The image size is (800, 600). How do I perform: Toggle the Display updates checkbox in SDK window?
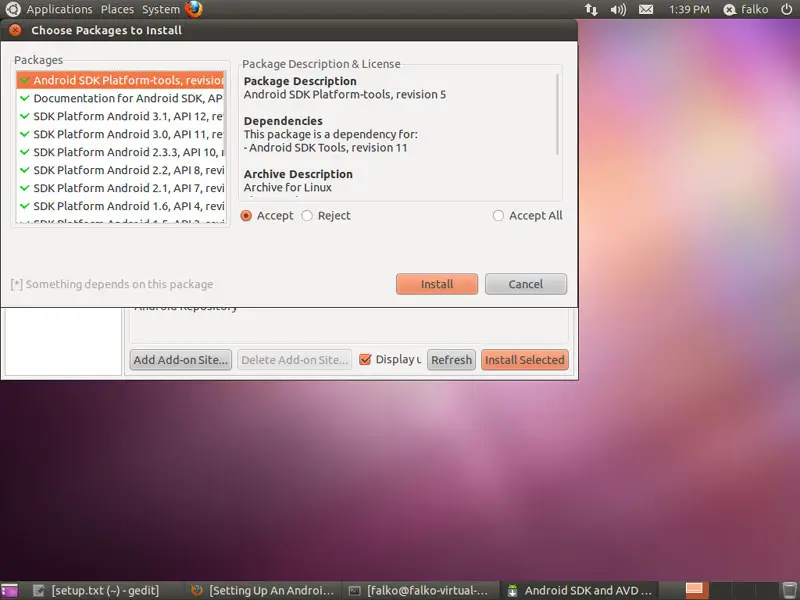pos(365,360)
